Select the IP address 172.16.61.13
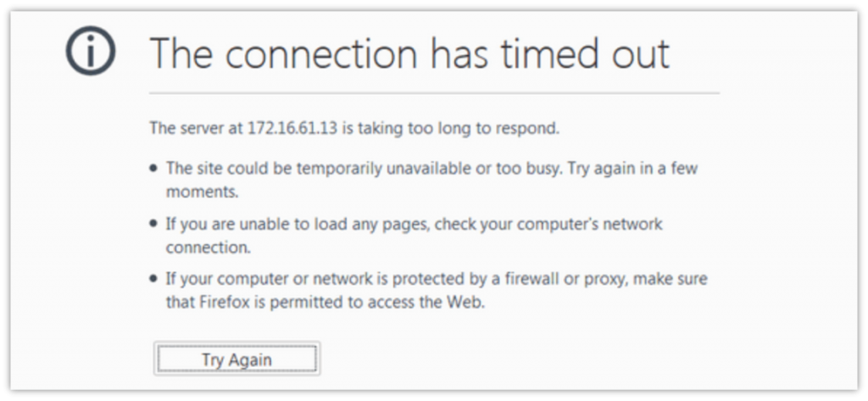 (x=292, y=128)
